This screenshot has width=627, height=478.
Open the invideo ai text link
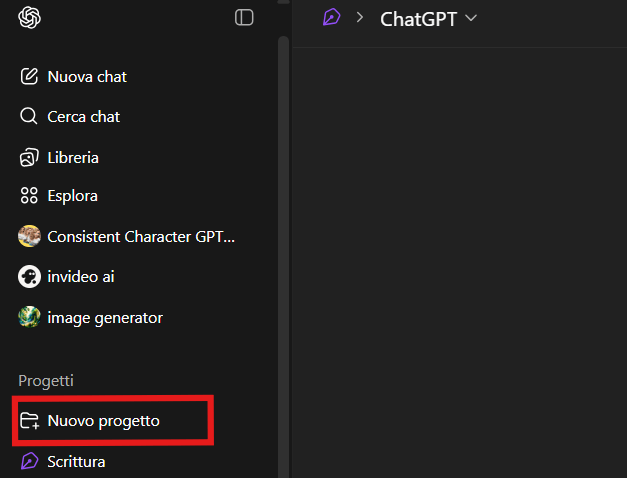point(81,276)
